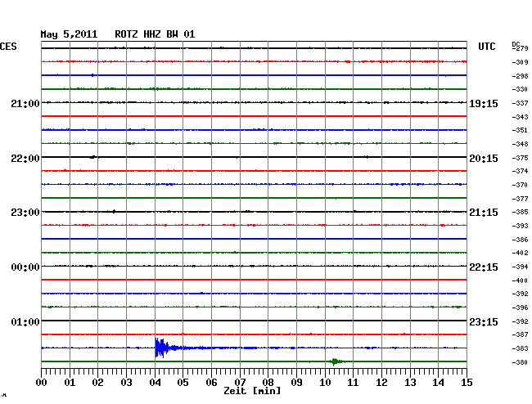This screenshot has width=532, height=404.
Task: Click the minute axis tick label 07
Action: click(x=240, y=383)
